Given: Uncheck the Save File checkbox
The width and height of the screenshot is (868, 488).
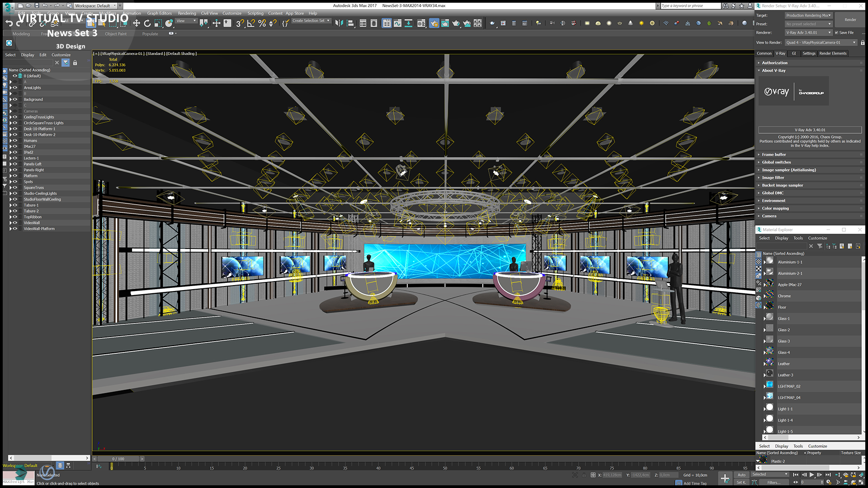Looking at the screenshot, I should 837,33.
